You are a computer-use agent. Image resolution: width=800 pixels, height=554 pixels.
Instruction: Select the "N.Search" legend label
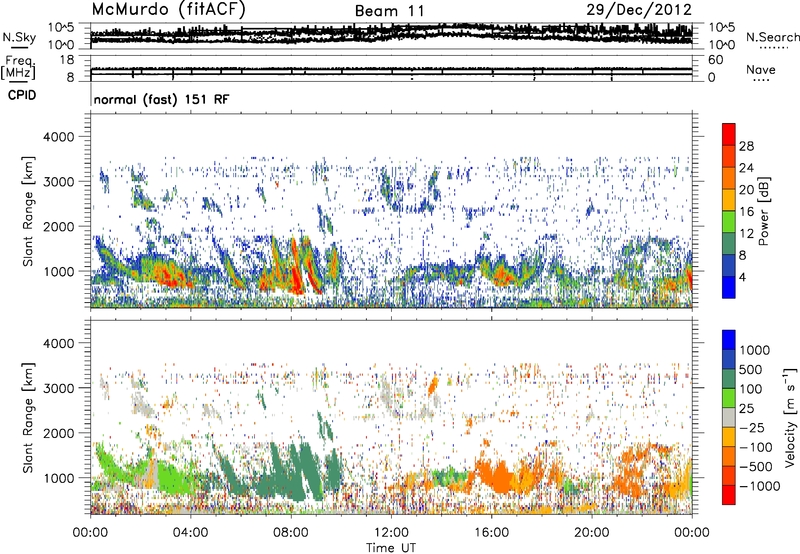coord(772,37)
